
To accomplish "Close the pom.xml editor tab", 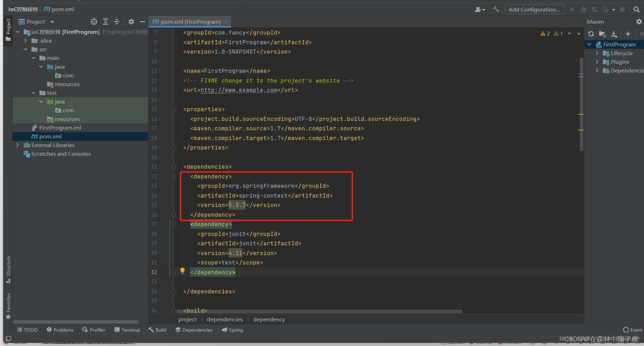I will 226,22.
